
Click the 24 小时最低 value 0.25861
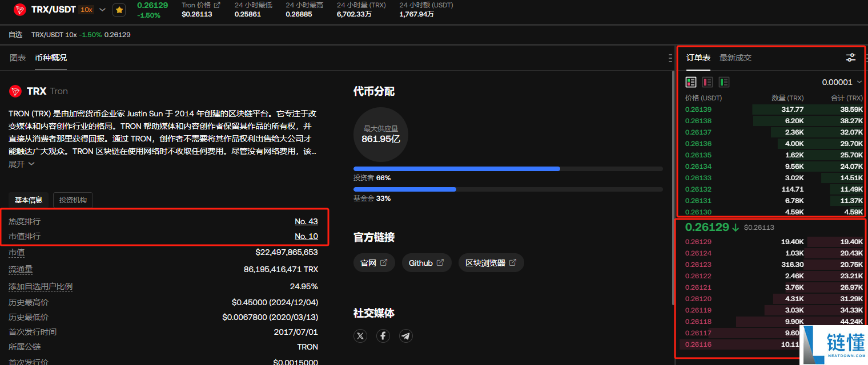coord(247,14)
